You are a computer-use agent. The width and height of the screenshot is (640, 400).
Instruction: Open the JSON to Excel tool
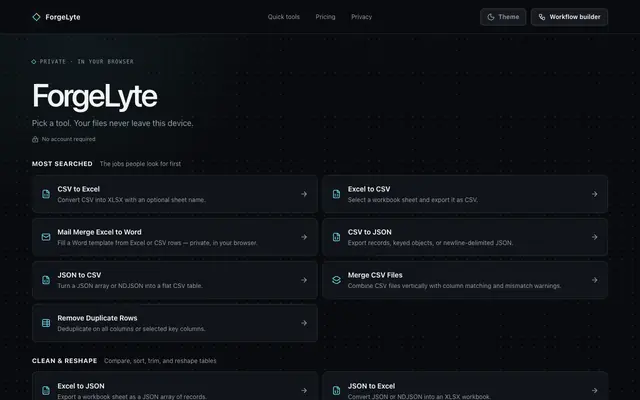[465, 386]
